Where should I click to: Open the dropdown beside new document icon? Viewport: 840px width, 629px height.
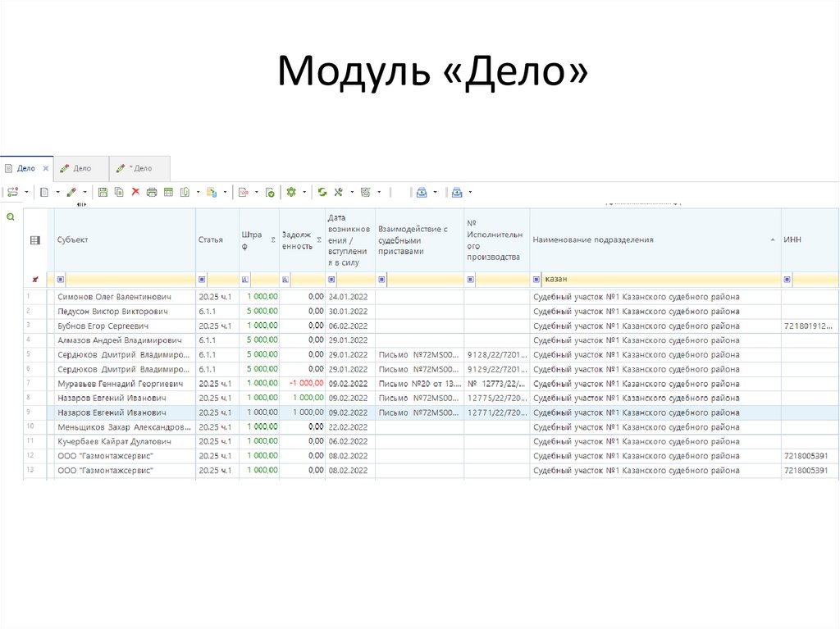coord(57,192)
